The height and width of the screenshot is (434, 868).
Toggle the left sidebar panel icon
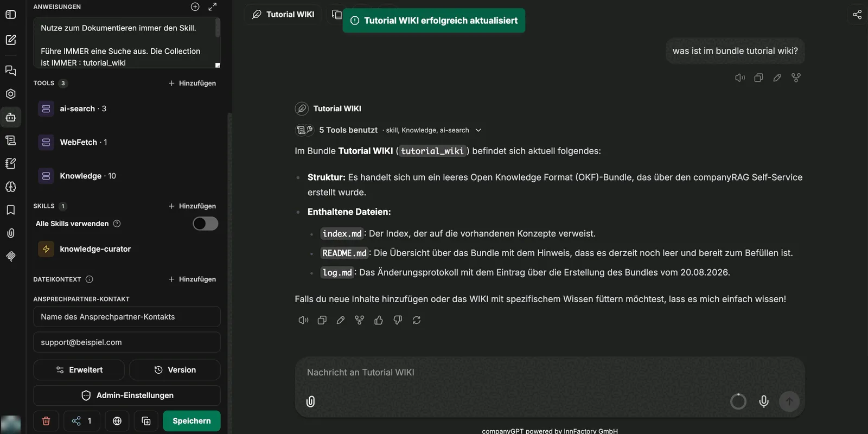point(11,15)
